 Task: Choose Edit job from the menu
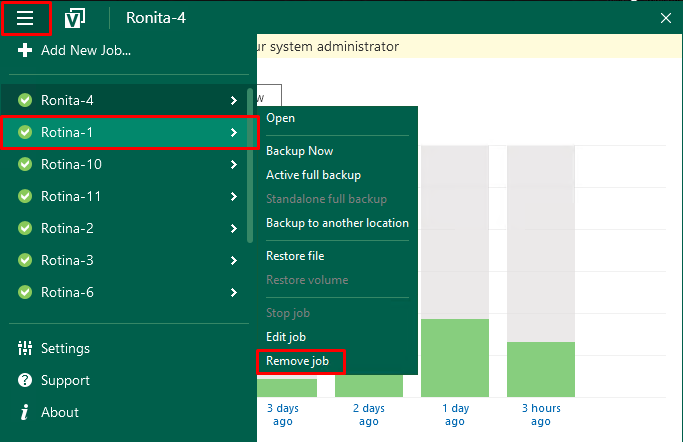point(286,337)
